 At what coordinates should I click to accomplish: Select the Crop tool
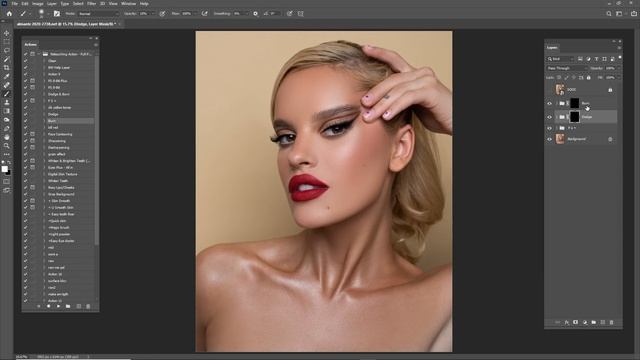click(x=7, y=68)
